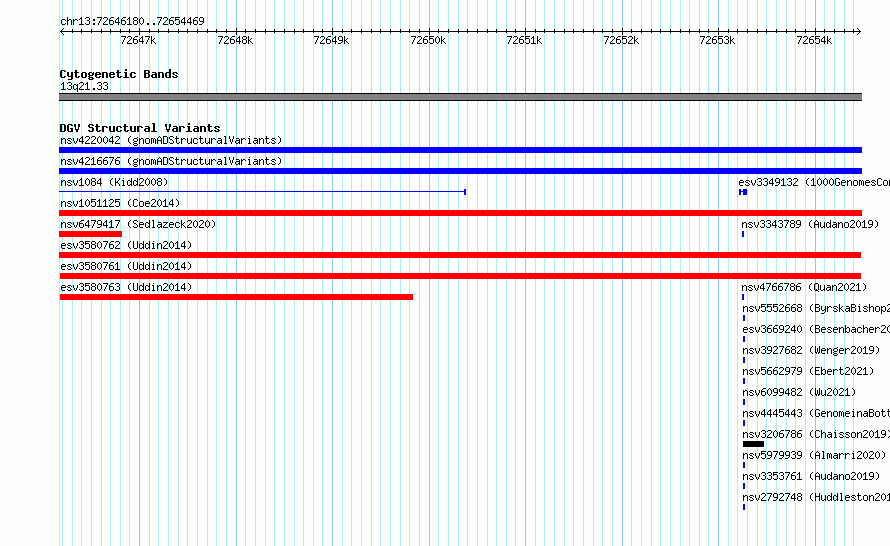This screenshot has height=546, width=890.
Task: Click the nsv5979939 (Almarri2020) label
Action: click(814, 455)
